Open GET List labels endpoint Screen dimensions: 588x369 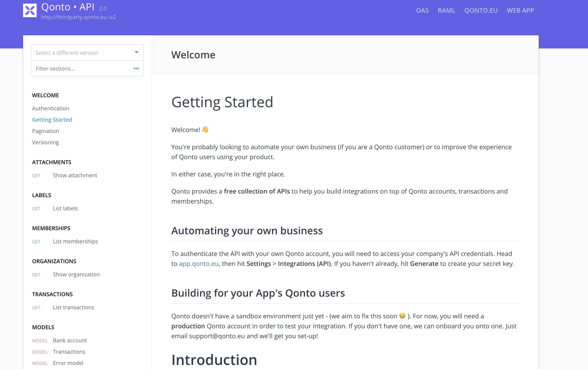click(x=55, y=208)
